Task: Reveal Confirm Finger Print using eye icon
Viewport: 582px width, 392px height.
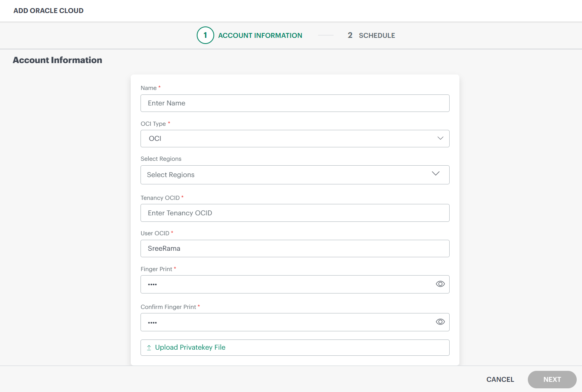Action: (x=440, y=322)
